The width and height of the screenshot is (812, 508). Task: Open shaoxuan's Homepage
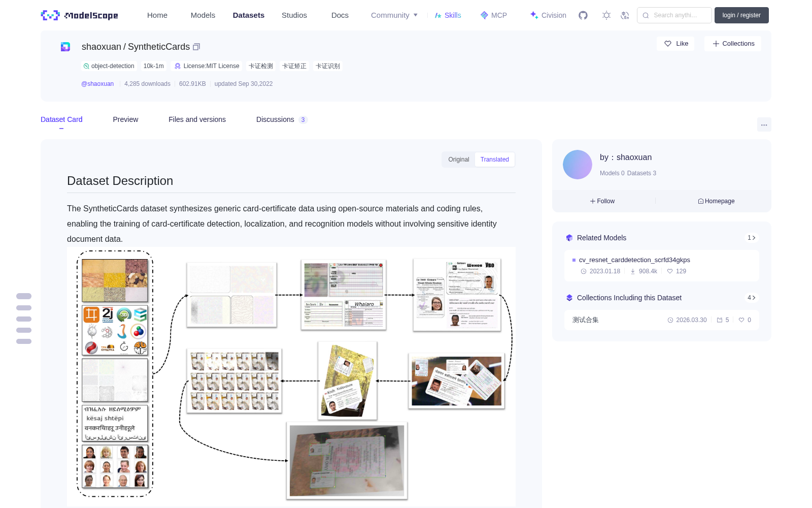click(716, 201)
